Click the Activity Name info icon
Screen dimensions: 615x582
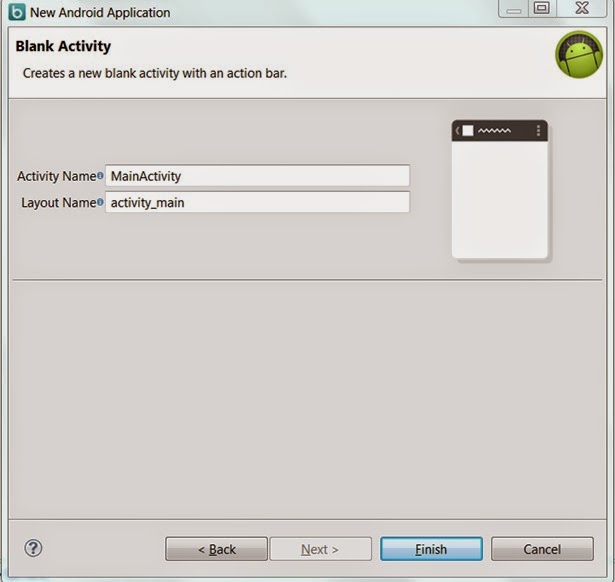(x=100, y=175)
